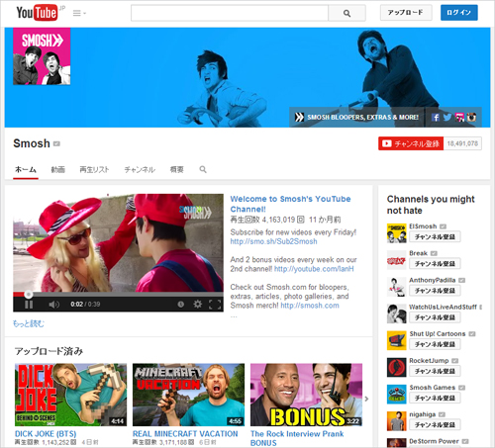Viewport: 495px width, 448px height.
Task: Click the ログイン sign-in button
Action: coord(459,13)
